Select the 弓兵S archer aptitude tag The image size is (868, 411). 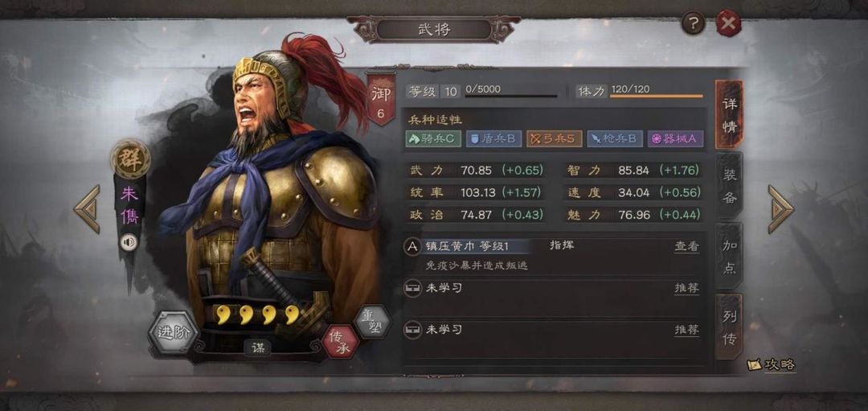click(554, 138)
